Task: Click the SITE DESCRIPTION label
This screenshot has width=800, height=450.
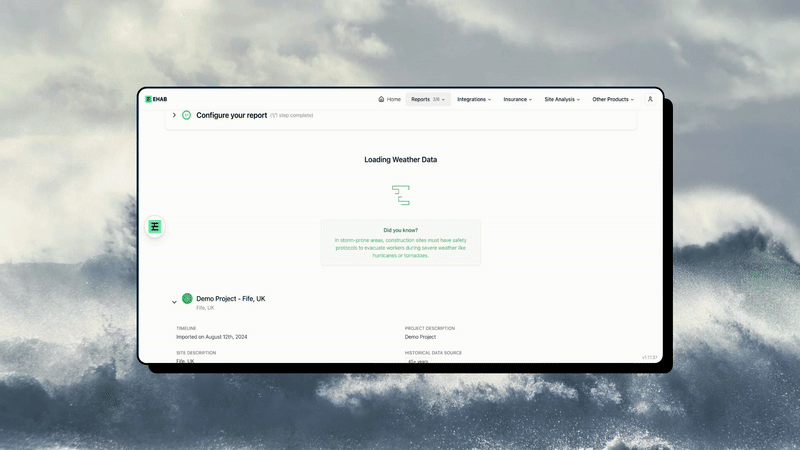Action: 196,353
